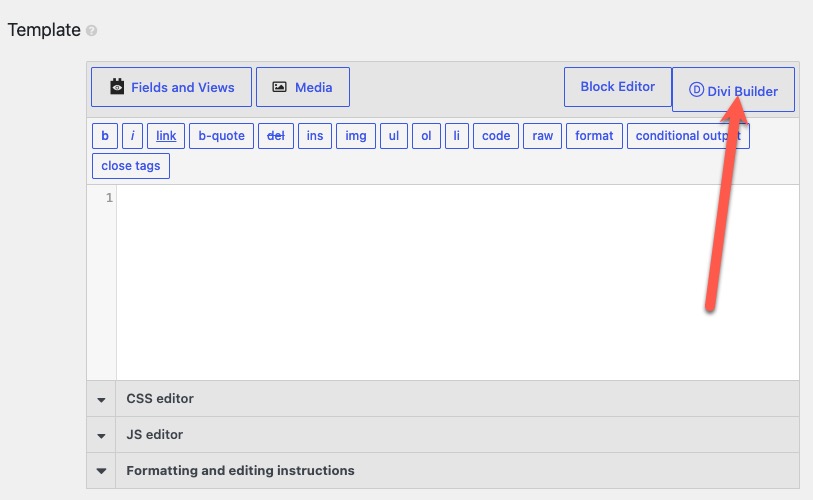The width and height of the screenshot is (813, 500).
Task: Insert a code tag
Action: point(496,136)
